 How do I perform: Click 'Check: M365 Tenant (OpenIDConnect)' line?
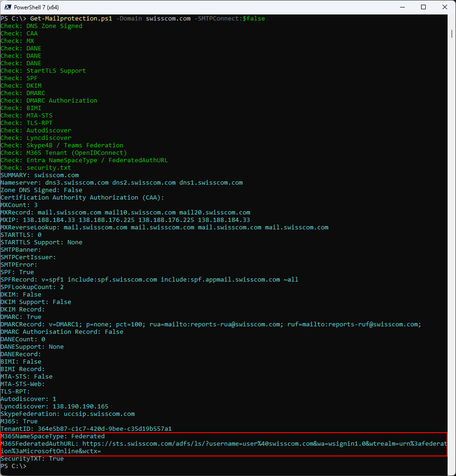click(x=64, y=153)
